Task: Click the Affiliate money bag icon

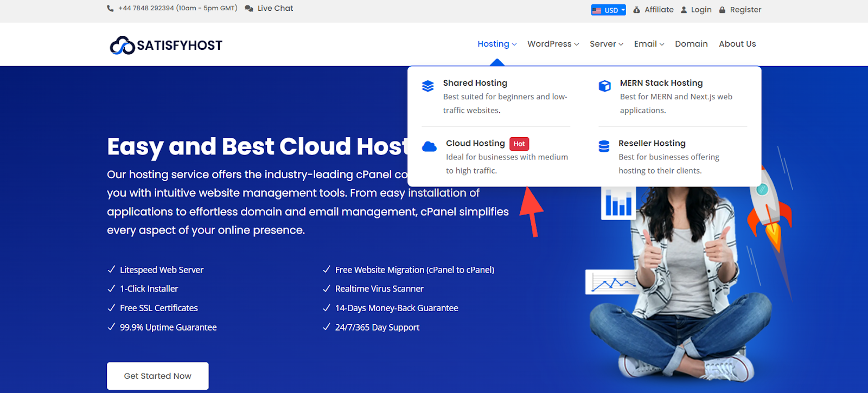Action: [637, 10]
